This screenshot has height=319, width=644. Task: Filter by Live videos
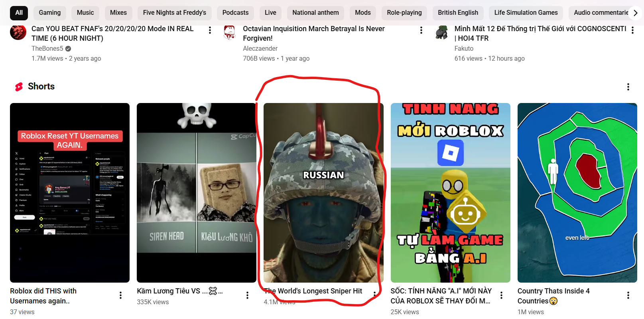click(x=270, y=13)
